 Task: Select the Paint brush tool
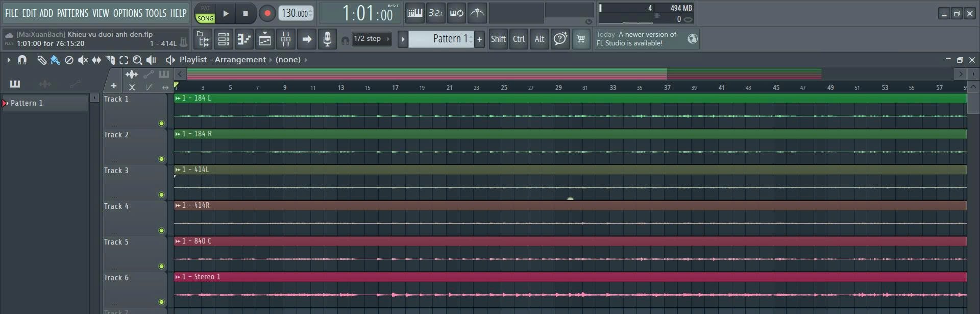pos(55,60)
